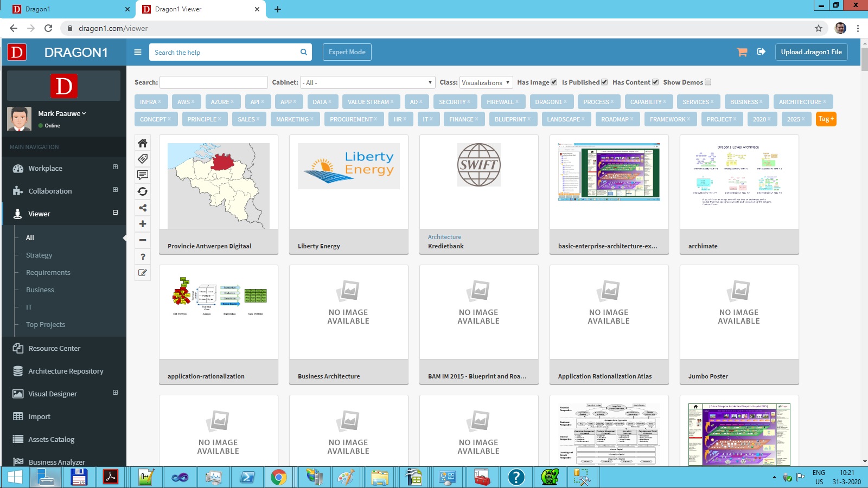868x488 pixels.
Task: Open the Class Visualizations dropdown
Action: click(486, 82)
